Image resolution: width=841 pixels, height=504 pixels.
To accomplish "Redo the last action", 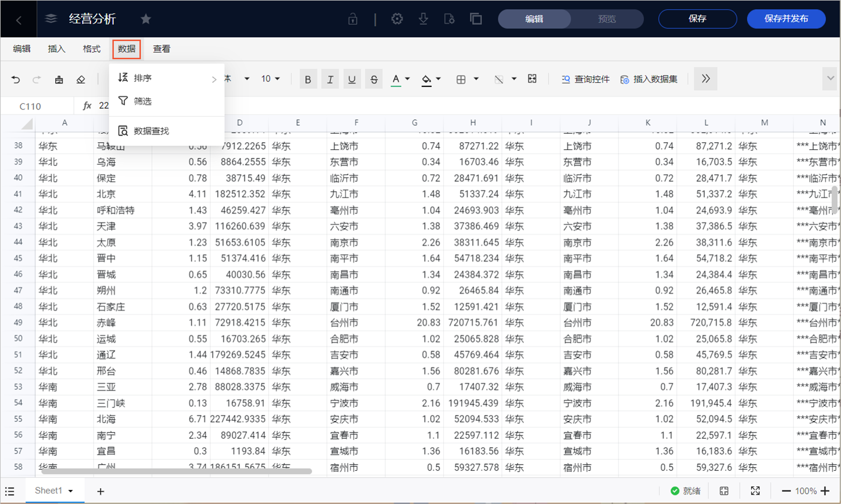I will click(x=36, y=79).
